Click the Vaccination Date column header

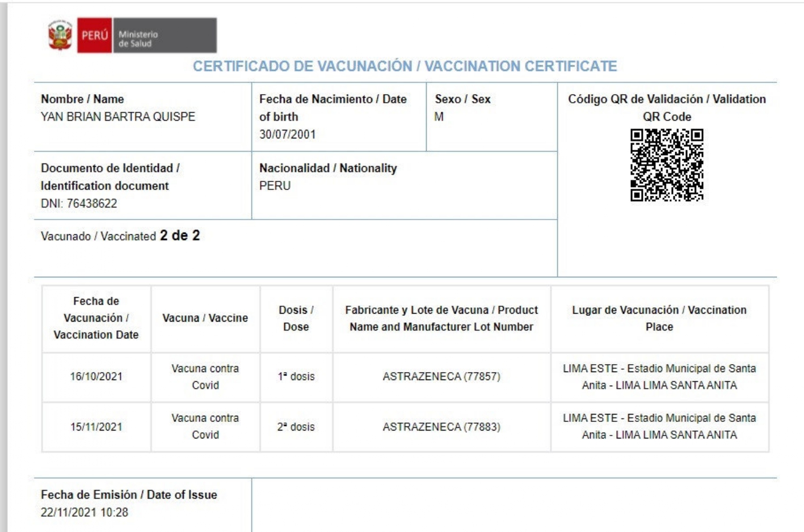pyautogui.click(x=96, y=318)
